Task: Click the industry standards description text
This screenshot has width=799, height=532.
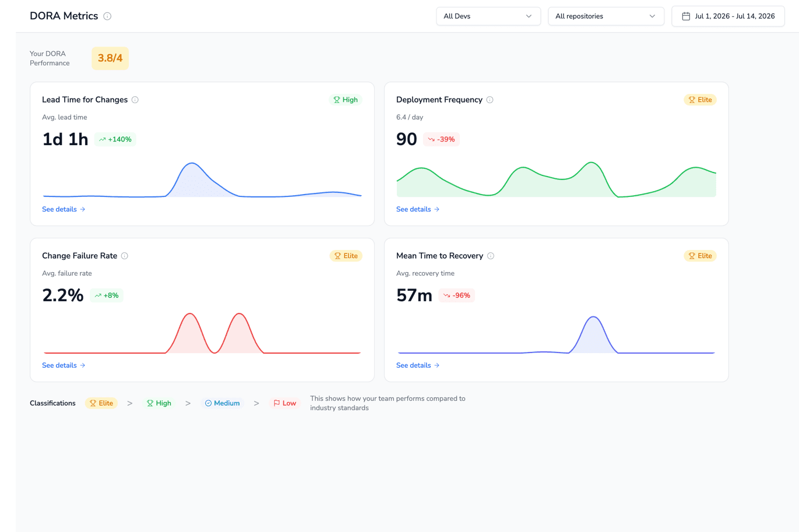Action: (388, 403)
